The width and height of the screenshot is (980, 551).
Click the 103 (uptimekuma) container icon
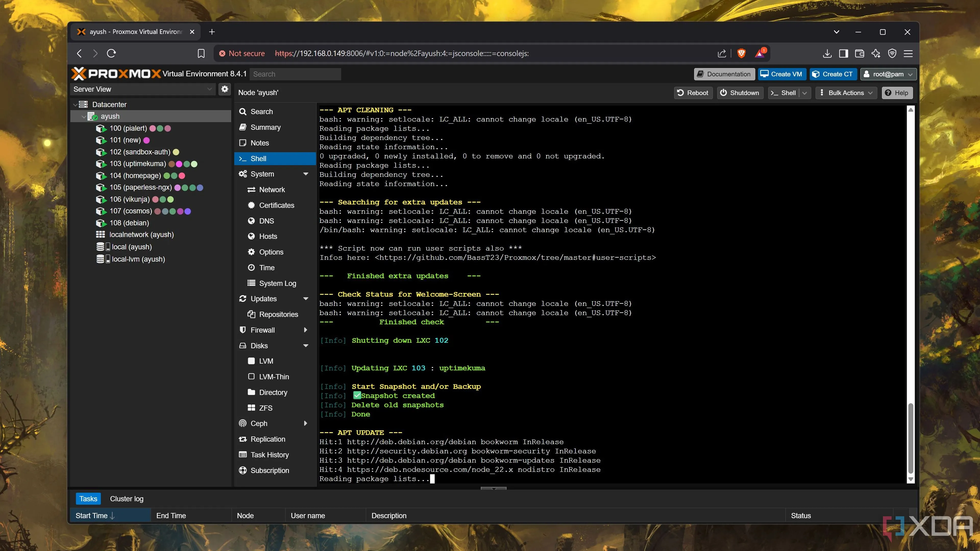pos(101,164)
